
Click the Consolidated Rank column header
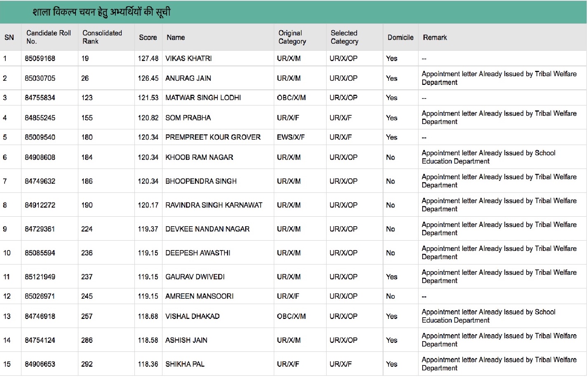pyautogui.click(x=102, y=37)
